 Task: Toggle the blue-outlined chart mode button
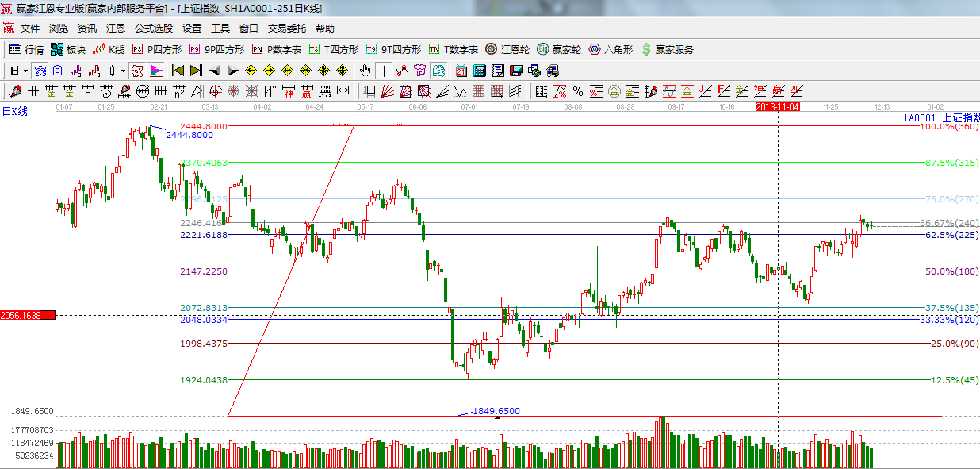39,71
